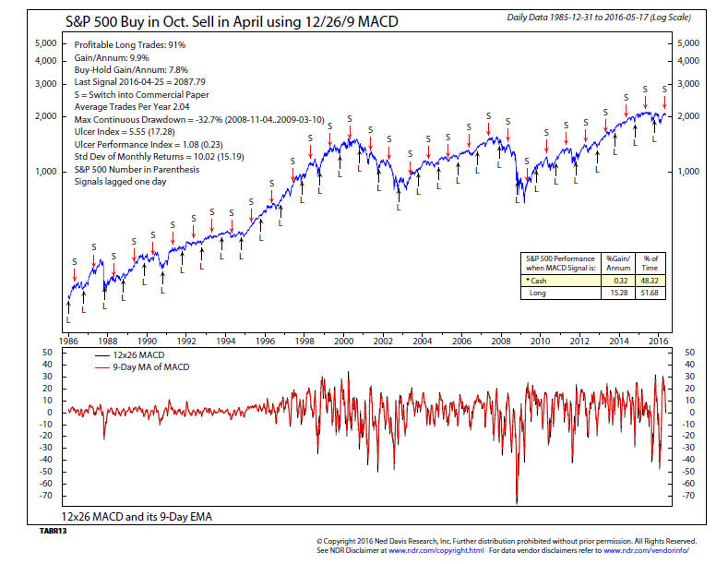The image size is (728, 564).
Task: Click the black L buy arrow at 1986 start
Action: [68, 308]
